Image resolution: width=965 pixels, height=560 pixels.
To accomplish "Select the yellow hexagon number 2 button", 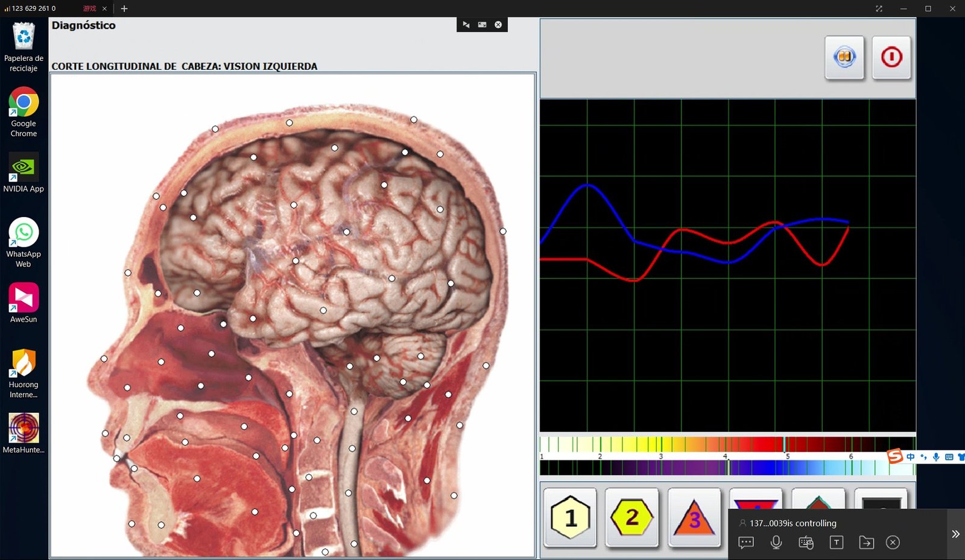I will click(x=631, y=517).
